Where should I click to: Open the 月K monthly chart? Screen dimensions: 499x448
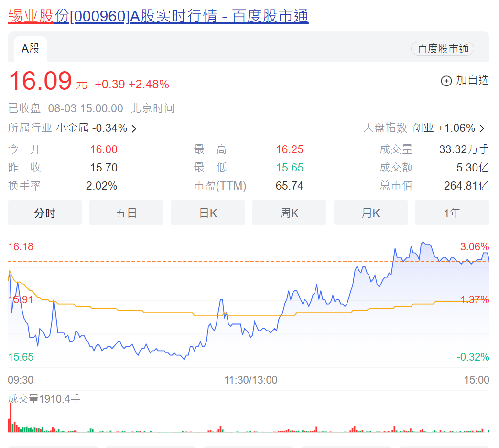370,213
